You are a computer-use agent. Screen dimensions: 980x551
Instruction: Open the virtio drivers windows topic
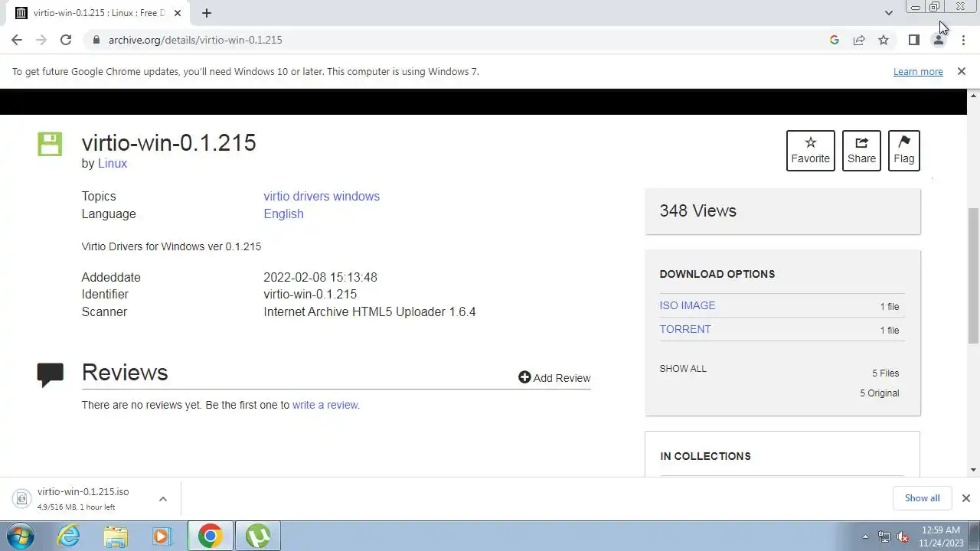[x=322, y=196]
